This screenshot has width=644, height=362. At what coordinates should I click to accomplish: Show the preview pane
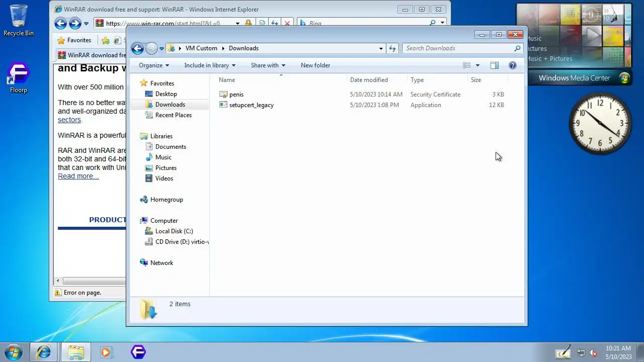pos(495,65)
